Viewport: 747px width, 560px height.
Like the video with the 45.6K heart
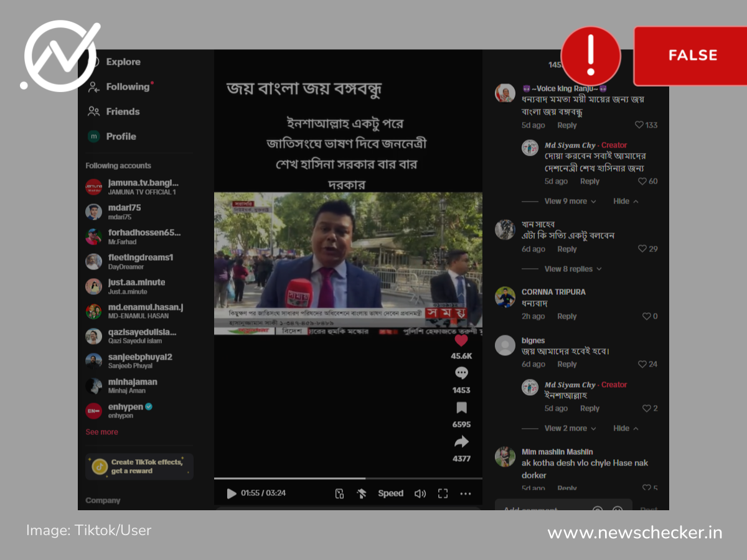(461, 340)
